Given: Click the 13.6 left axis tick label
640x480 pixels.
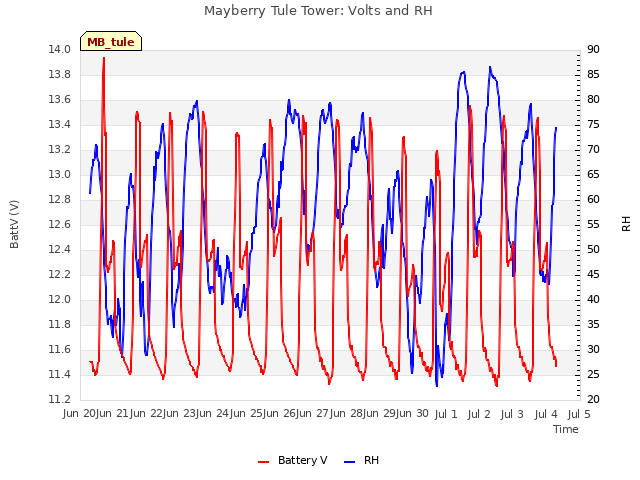Looking at the screenshot, I should point(59,100).
